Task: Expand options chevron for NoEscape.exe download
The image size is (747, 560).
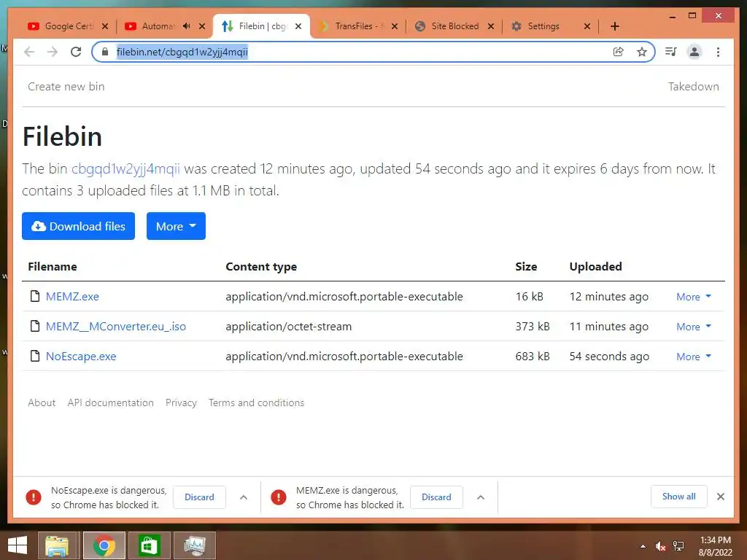Action: pyautogui.click(x=244, y=497)
